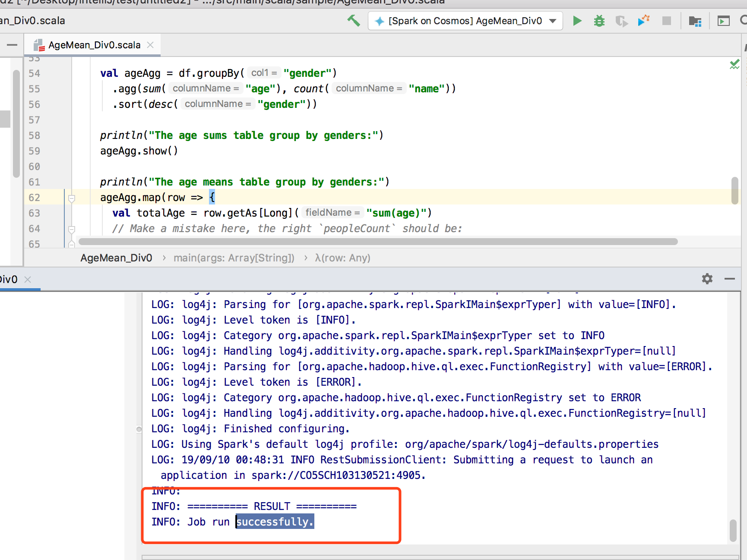Close the AgeMean_Div0.scala tab
The height and width of the screenshot is (560, 747).
tap(150, 44)
